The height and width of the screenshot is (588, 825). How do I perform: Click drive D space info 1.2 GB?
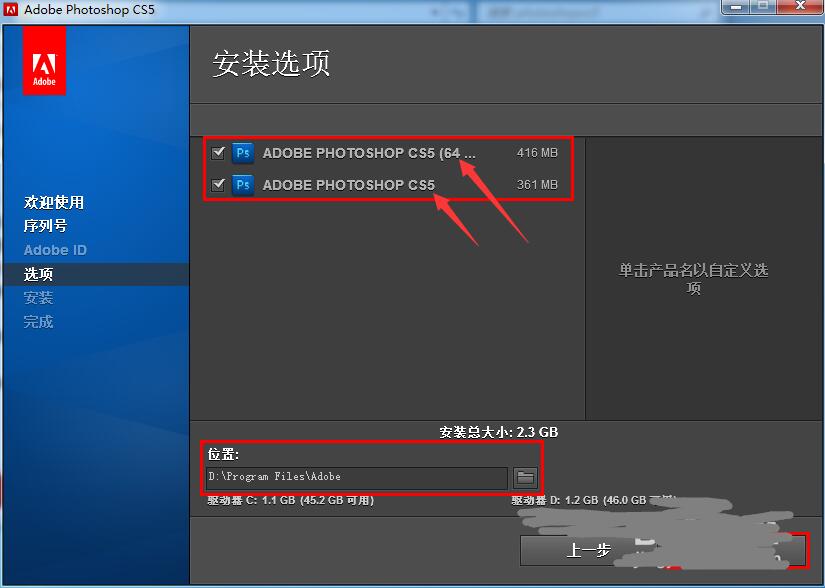click(593, 500)
